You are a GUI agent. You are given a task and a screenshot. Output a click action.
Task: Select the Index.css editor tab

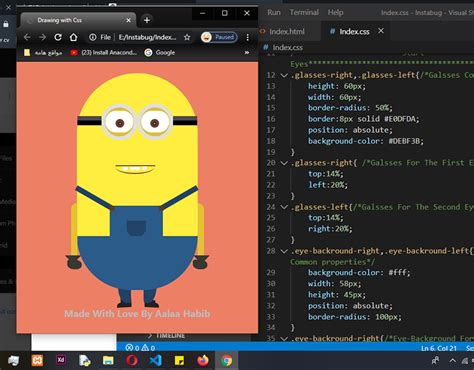354,31
